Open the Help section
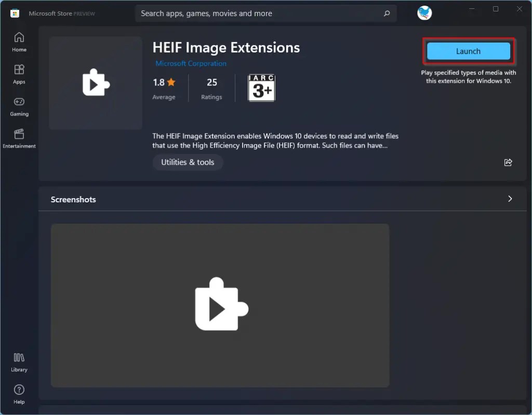 tap(19, 393)
